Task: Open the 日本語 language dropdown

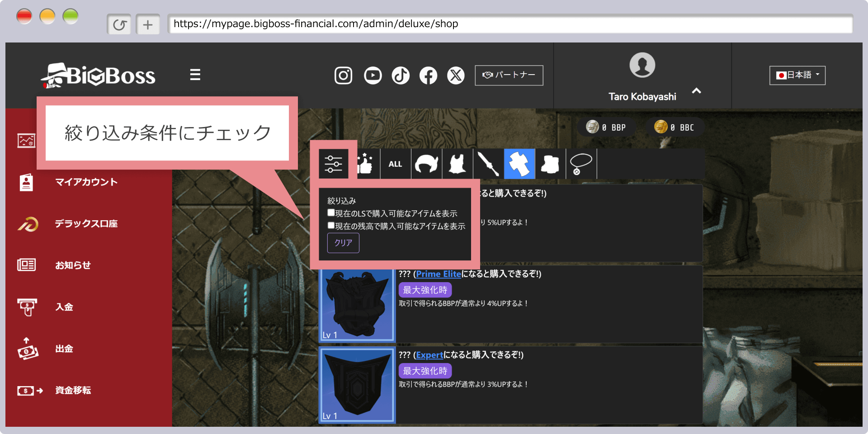Action: (x=797, y=75)
